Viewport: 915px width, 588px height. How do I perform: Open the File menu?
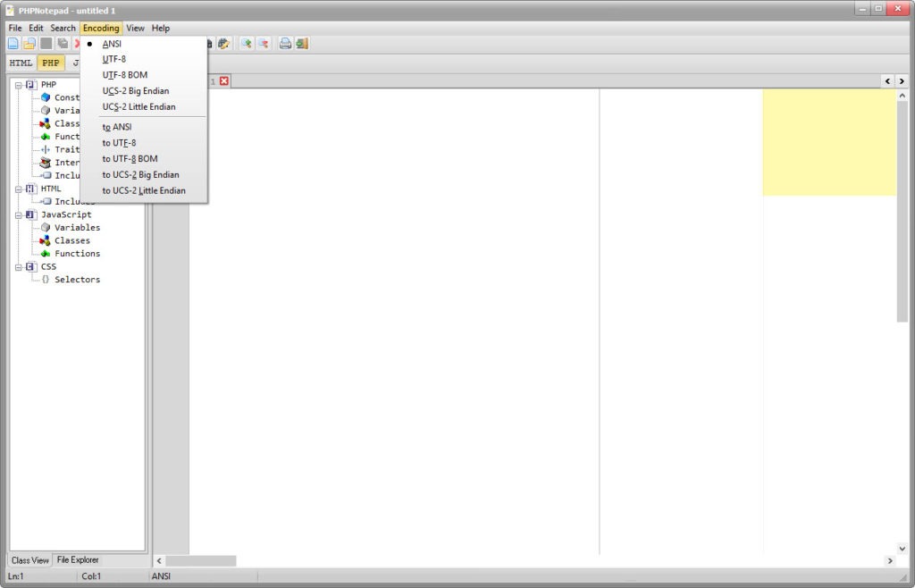coord(15,28)
